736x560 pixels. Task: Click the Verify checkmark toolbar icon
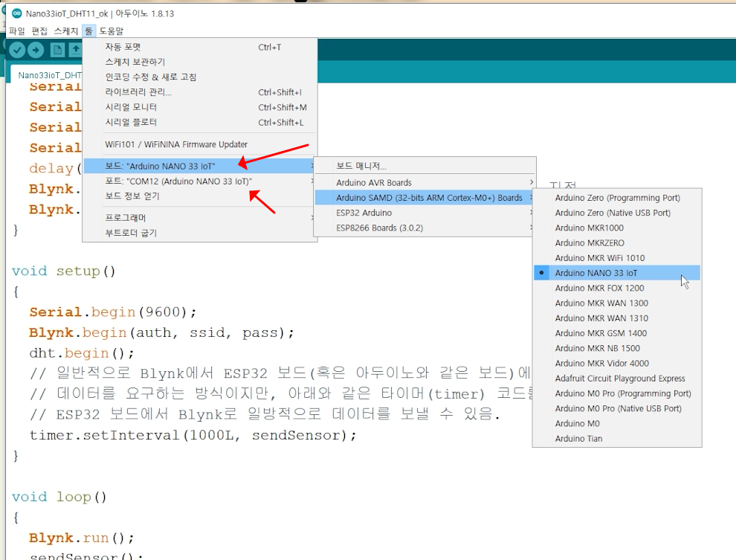pyautogui.click(x=17, y=50)
